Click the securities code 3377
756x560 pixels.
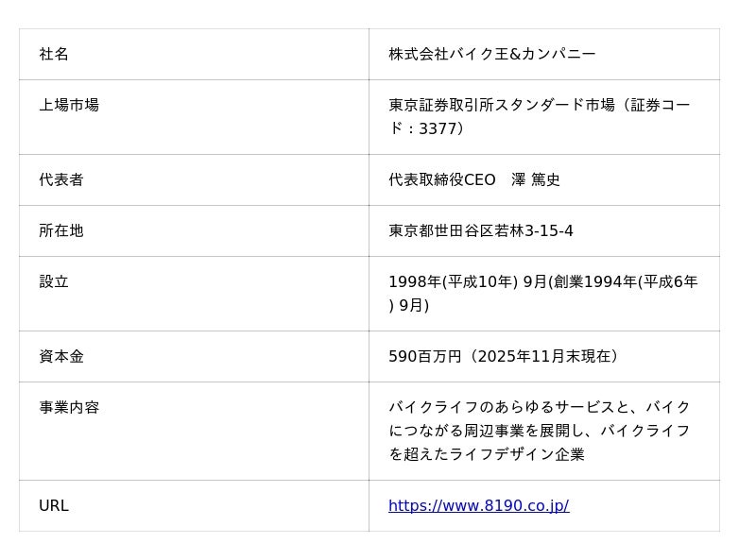(438, 128)
